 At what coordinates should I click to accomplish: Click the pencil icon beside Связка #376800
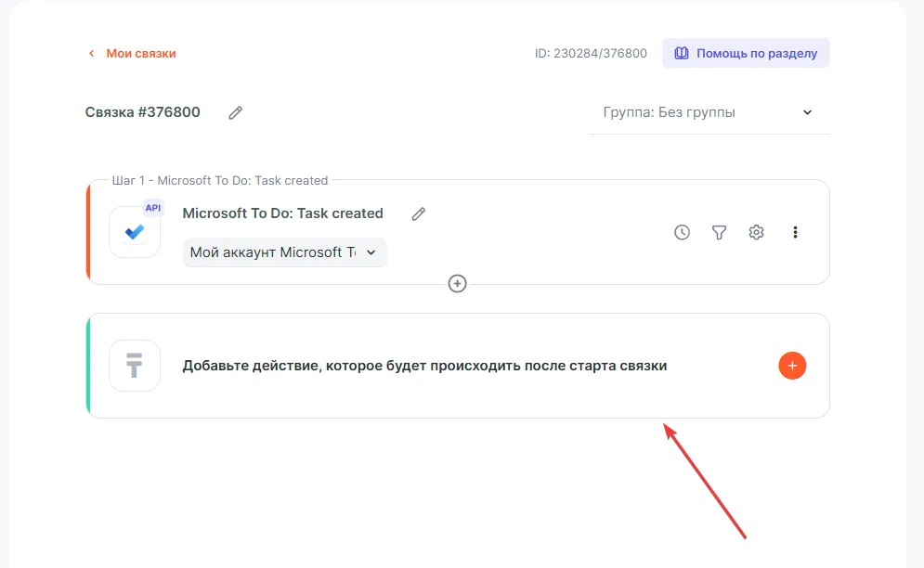[236, 112]
